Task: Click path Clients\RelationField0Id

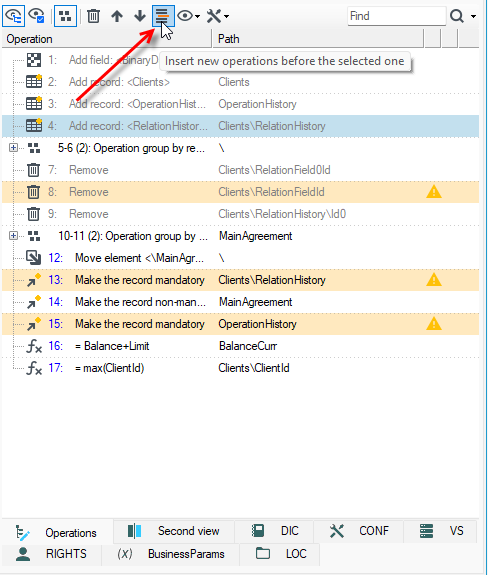Action: click(274, 170)
